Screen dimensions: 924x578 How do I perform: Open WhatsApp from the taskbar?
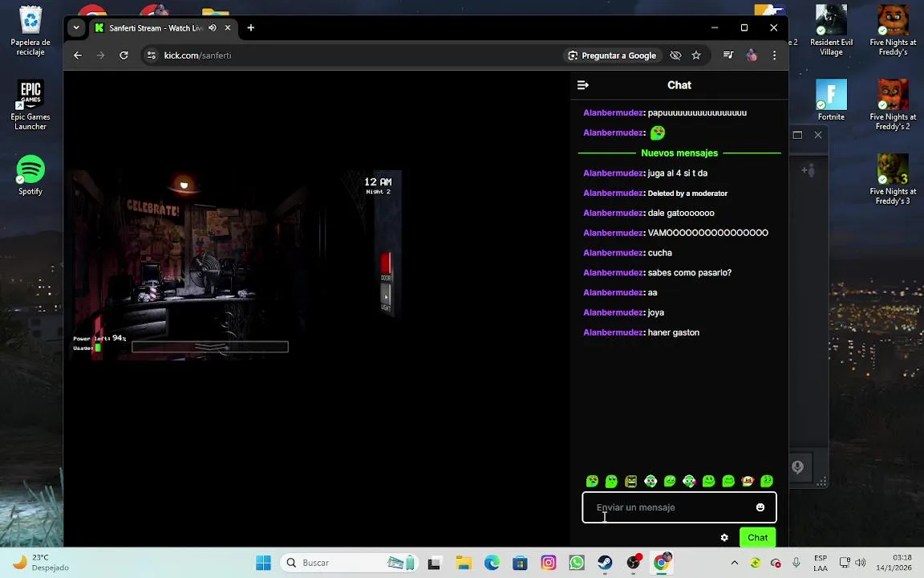[577, 563]
